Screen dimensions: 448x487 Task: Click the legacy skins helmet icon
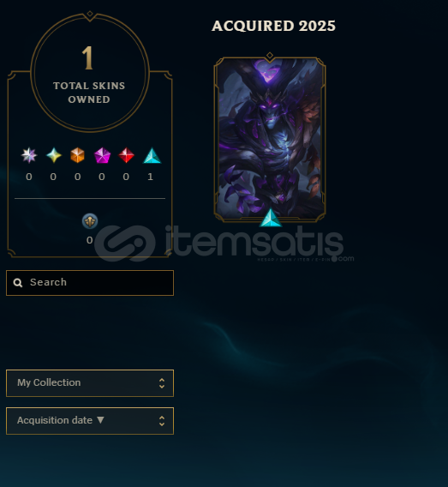coord(90,221)
